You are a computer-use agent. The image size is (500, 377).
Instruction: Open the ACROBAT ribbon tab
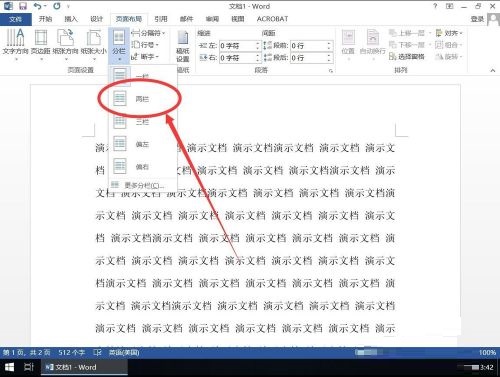272,19
